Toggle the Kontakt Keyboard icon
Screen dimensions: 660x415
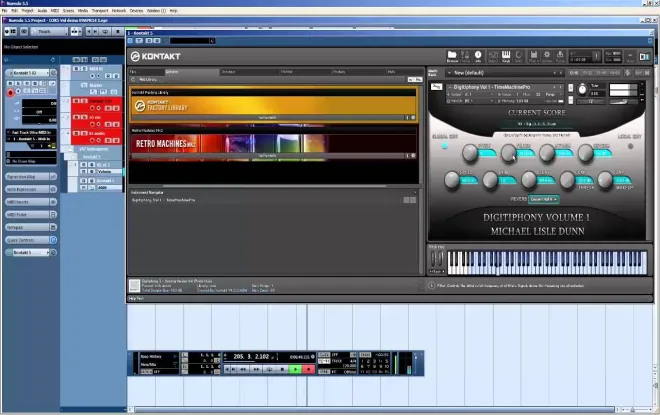[x=506, y=56]
